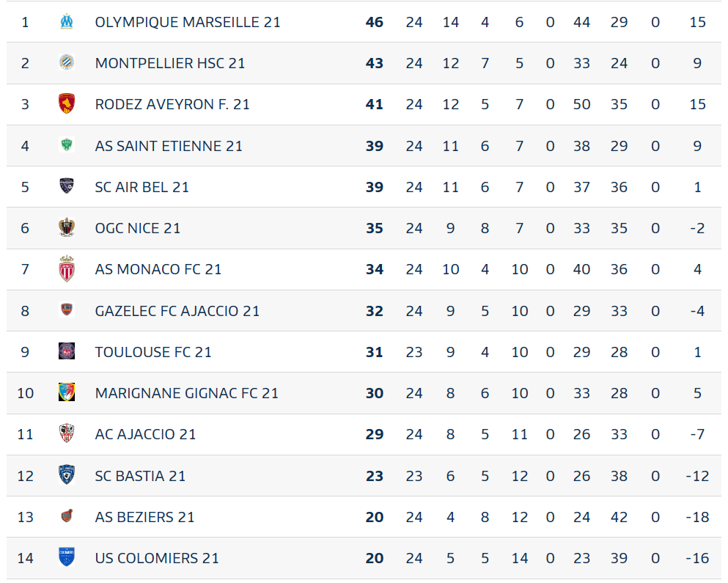Select the AS Saint Etienne green logo

tap(67, 145)
